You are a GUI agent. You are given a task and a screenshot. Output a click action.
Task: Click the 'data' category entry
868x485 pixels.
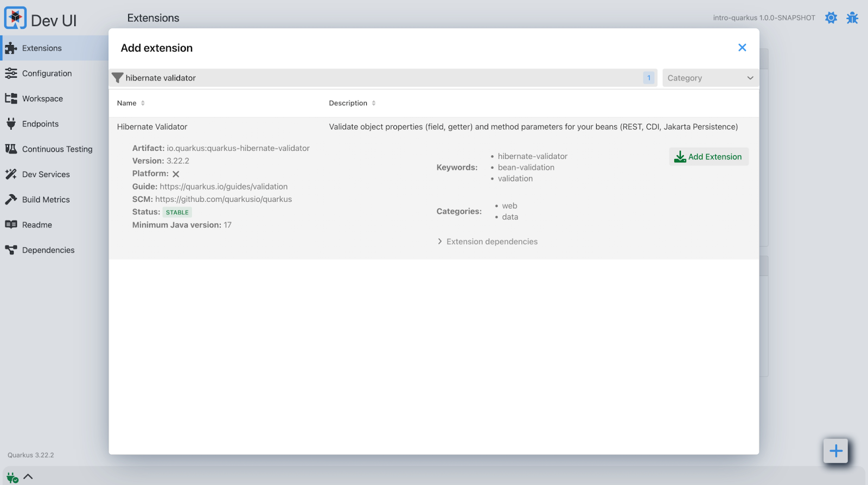point(510,217)
